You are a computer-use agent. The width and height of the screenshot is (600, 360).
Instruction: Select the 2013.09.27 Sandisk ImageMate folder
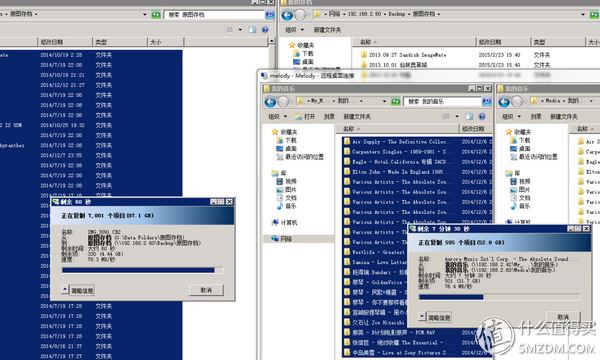pyautogui.click(x=404, y=55)
